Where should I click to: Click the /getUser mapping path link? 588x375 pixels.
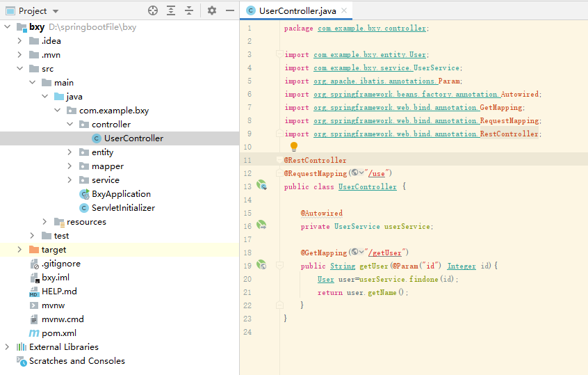point(385,253)
